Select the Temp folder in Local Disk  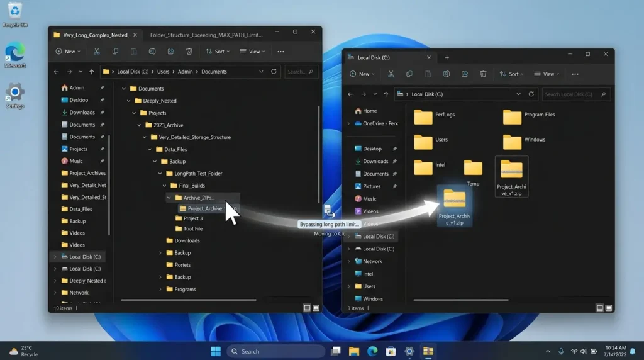tap(473, 173)
